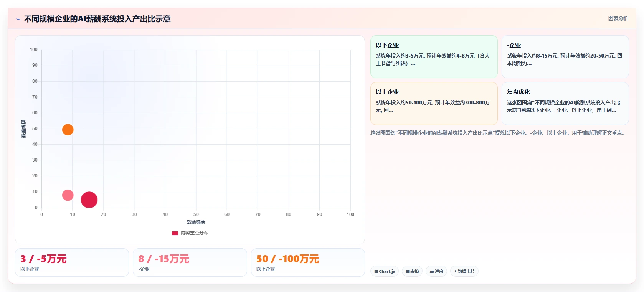Click the orange bubble on the chart
Viewport: 644px width, 292px height.
pyautogui.click(x=68, y=130)
